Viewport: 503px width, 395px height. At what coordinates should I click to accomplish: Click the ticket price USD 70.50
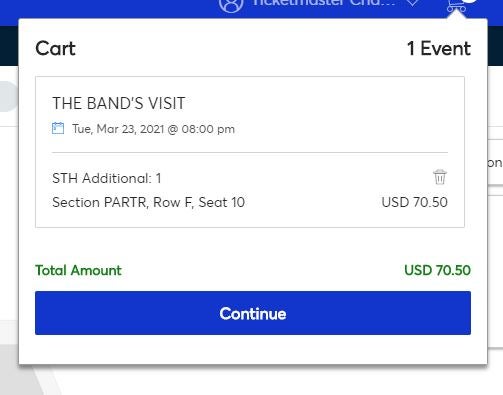pyautogui.click(x=414, y=202)
